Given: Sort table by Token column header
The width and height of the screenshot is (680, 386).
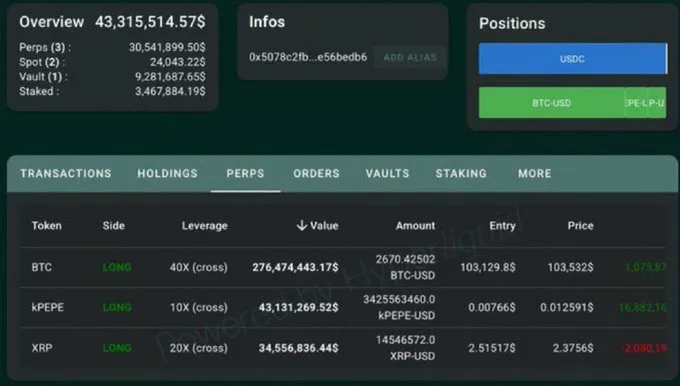Looking at the screenshot, I should (x=46, y=226).
